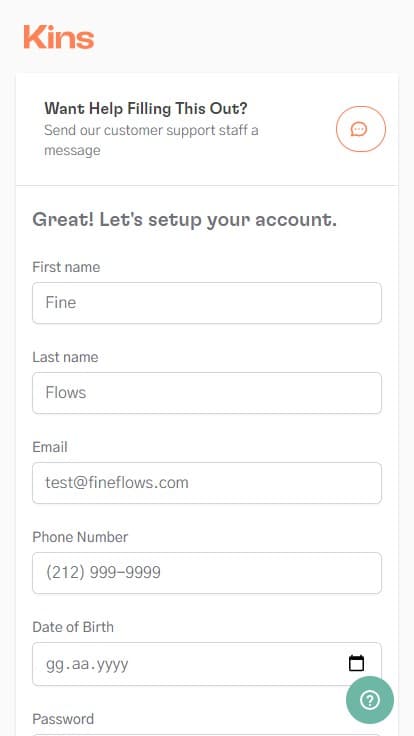Open the customer support chat bubble icon

tap(360, 129)
